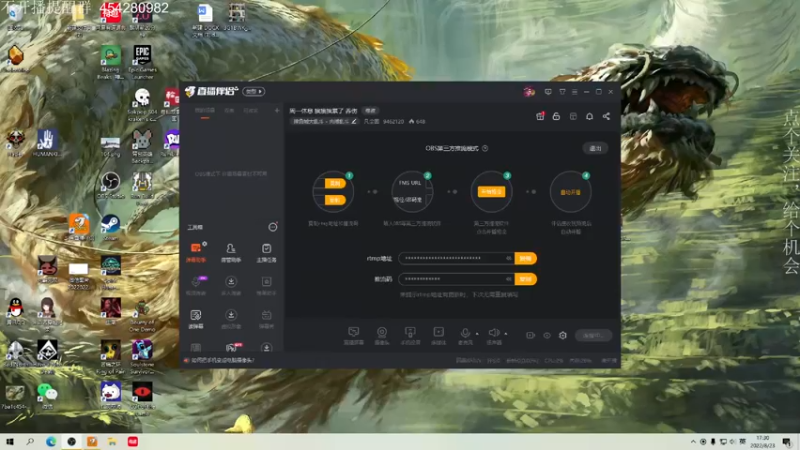The height and width of the screenshot is (450, 800).
Task: Select the WeChat desktop icon
Action: click(47, 395)
